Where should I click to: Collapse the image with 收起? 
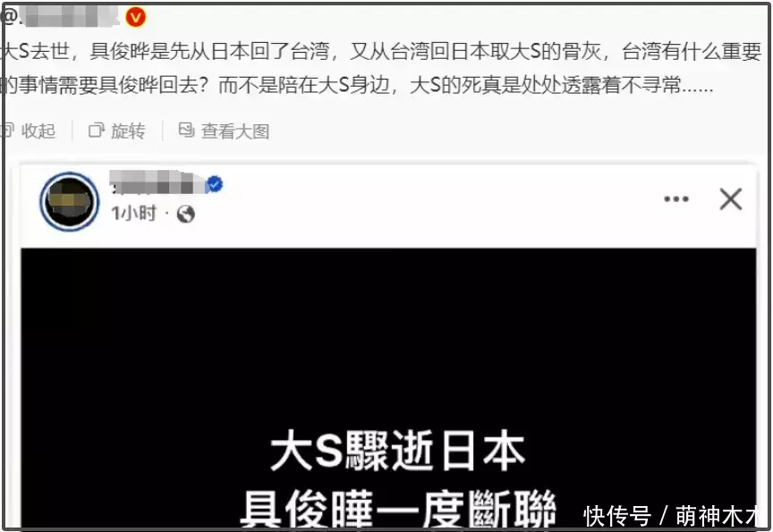pyautogui.click(x=29, y=131)
